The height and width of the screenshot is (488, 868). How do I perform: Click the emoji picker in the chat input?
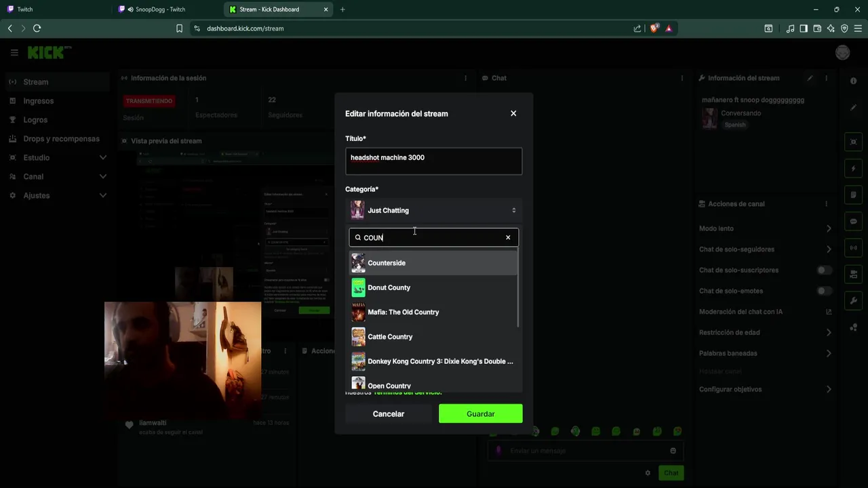coord(673,451)
